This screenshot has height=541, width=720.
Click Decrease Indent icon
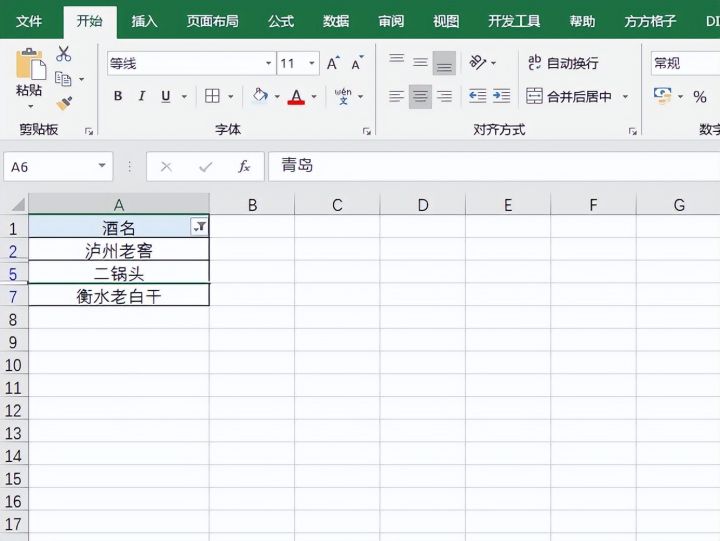click(x=478, y=96)
